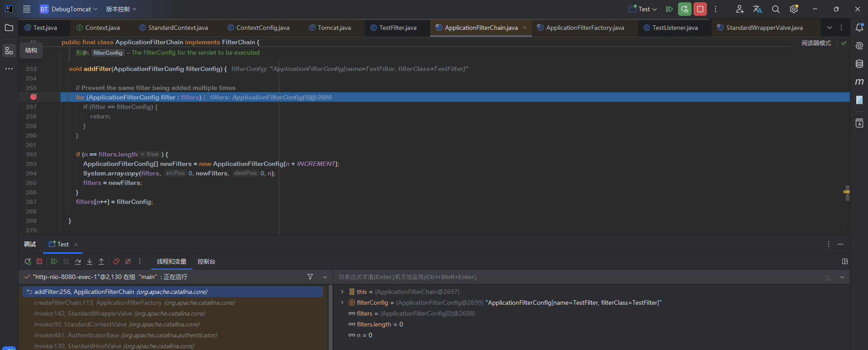Viewport: 868px width, 350px height.
Task: Toggle Mute Breakpoints in debugger
Action: (x=128, y=261)
